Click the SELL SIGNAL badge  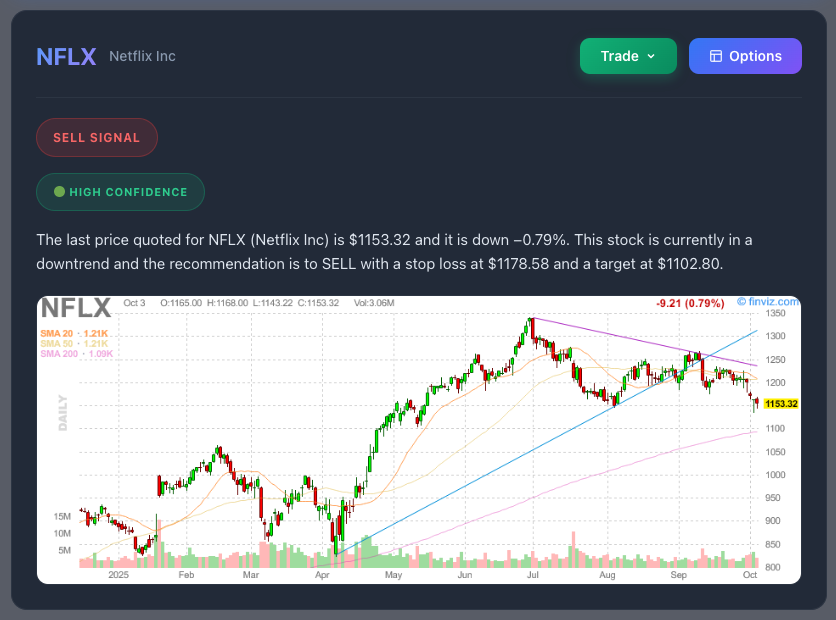click(96, 138)
